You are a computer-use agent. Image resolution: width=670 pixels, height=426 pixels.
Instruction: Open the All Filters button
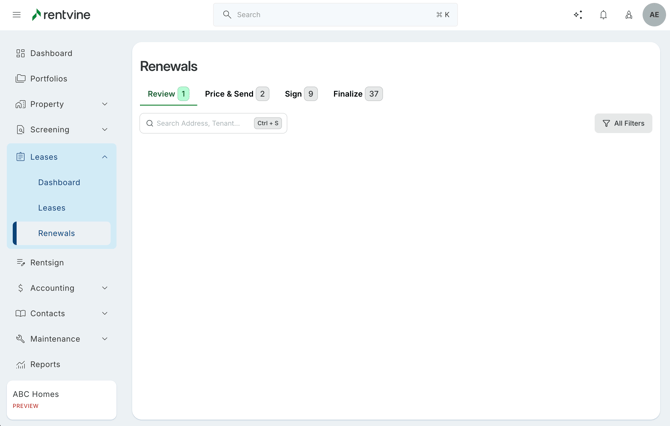(x=623, y=123)
